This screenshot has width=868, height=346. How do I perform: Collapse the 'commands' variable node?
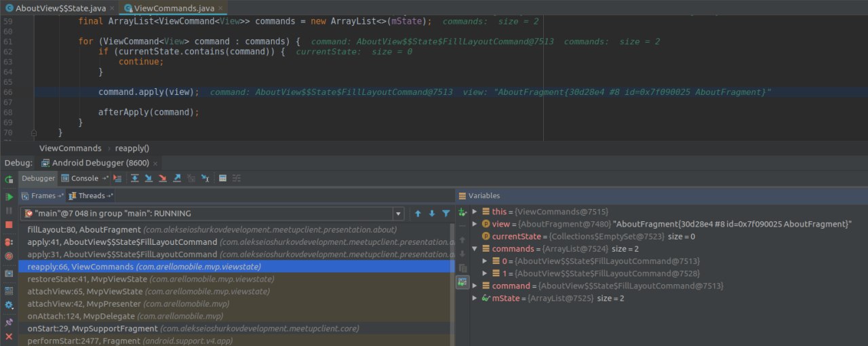pyautogui.click(x=475, y=249)
